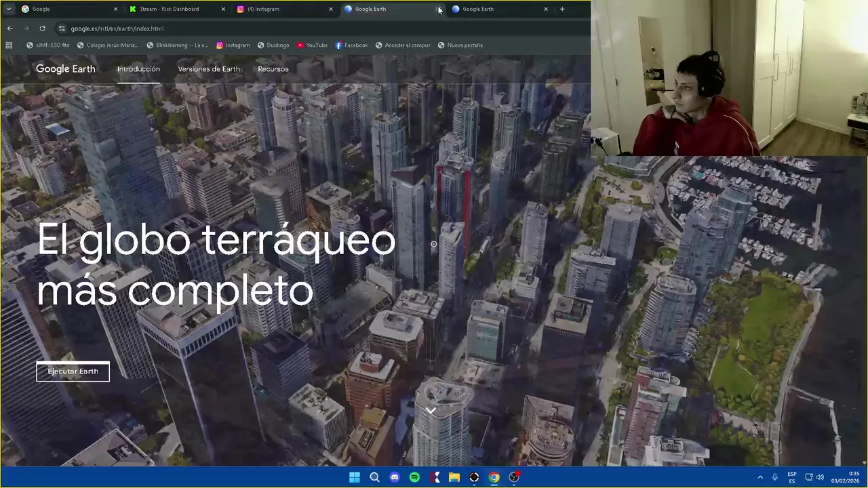
Task: Click the Google Earth logo
Action: coord(65,69)
